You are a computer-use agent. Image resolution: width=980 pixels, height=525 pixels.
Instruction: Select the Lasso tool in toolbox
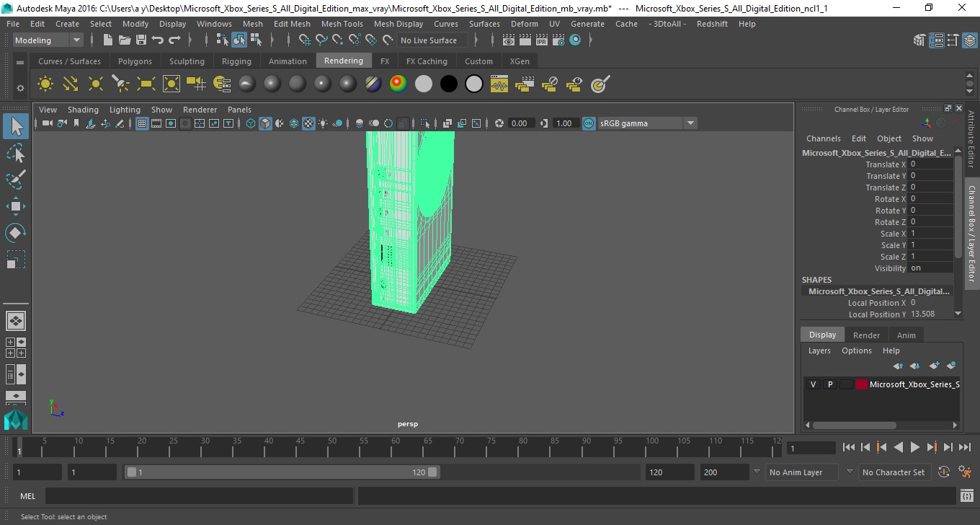(16, 153)
